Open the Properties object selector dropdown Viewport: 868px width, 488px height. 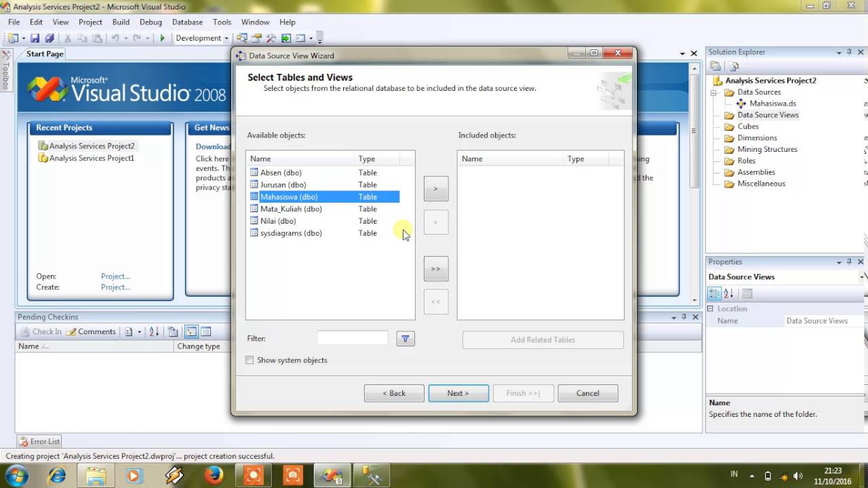(x=863, y=277)
